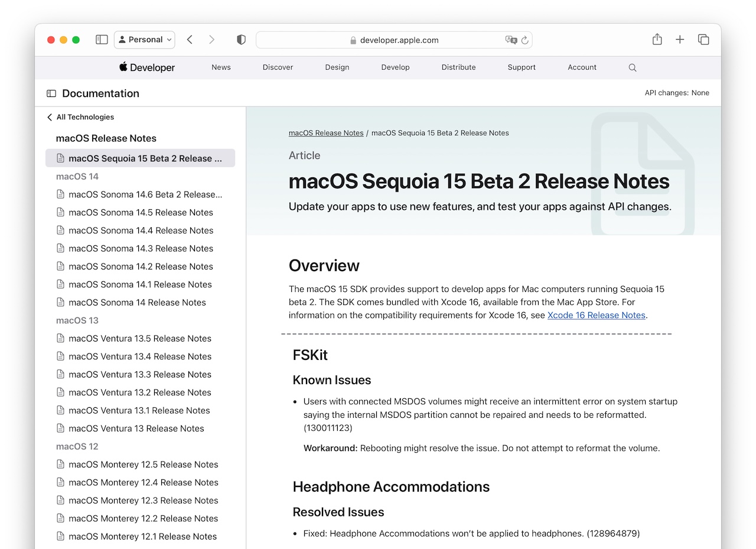Viewport: 756px width, 549px height.
Task: Click the document icon beside Monterey 12.4
Action: [60, 483]
